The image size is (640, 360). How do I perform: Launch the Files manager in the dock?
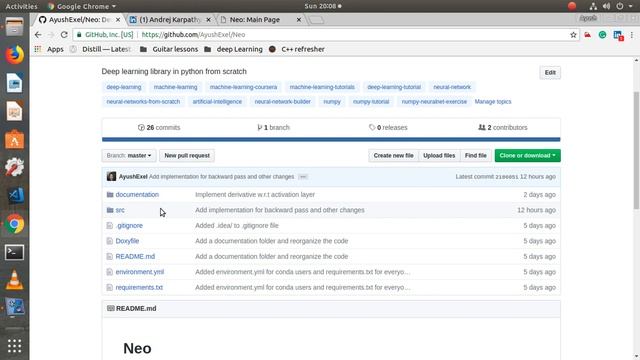click(x=14, y=27)
